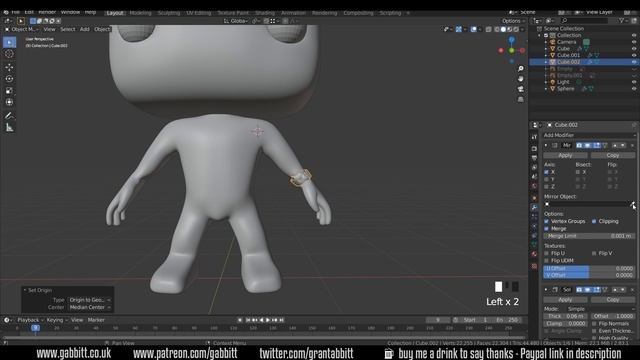Switch perspective/orthographic grid icon
The height and width of the screenshot is (360, 640).
point(520,99)
